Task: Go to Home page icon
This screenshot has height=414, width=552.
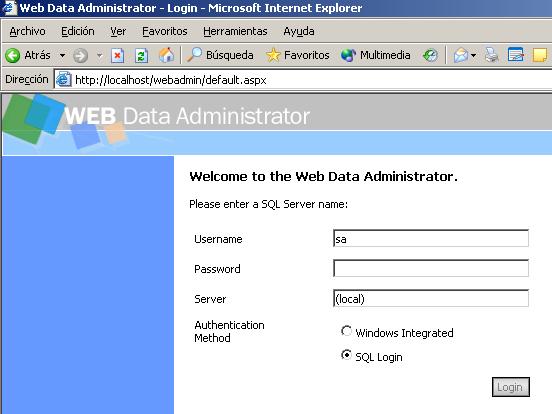Action: (x=166, y=55)
